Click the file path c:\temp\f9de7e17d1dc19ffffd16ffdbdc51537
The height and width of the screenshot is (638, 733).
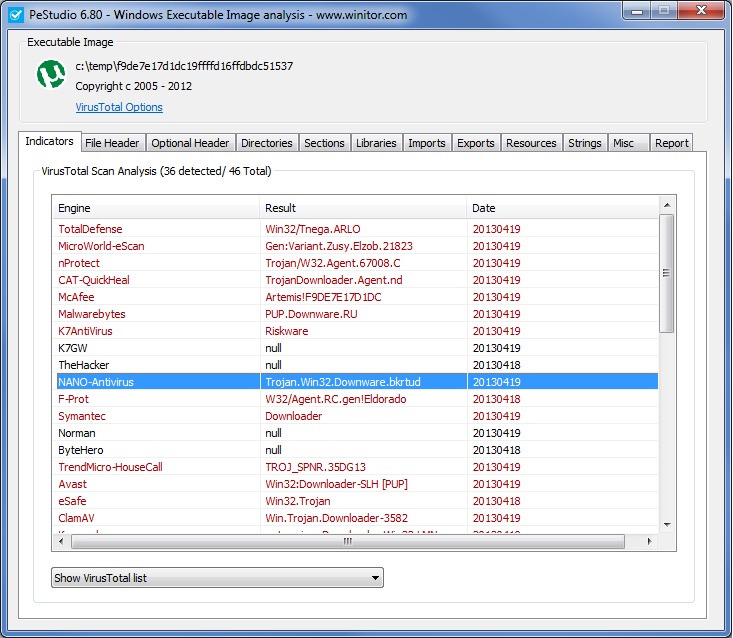[x=184, y=66]
